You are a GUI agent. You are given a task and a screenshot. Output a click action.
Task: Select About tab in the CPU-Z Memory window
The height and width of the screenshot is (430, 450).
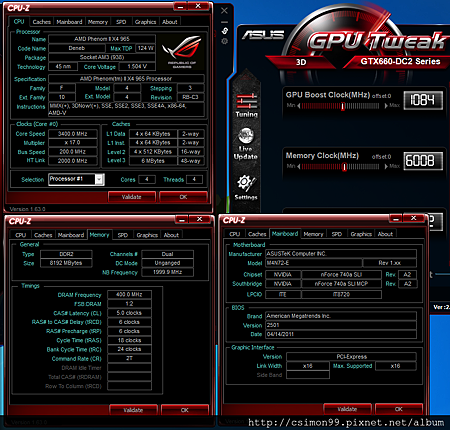point(171,235)
